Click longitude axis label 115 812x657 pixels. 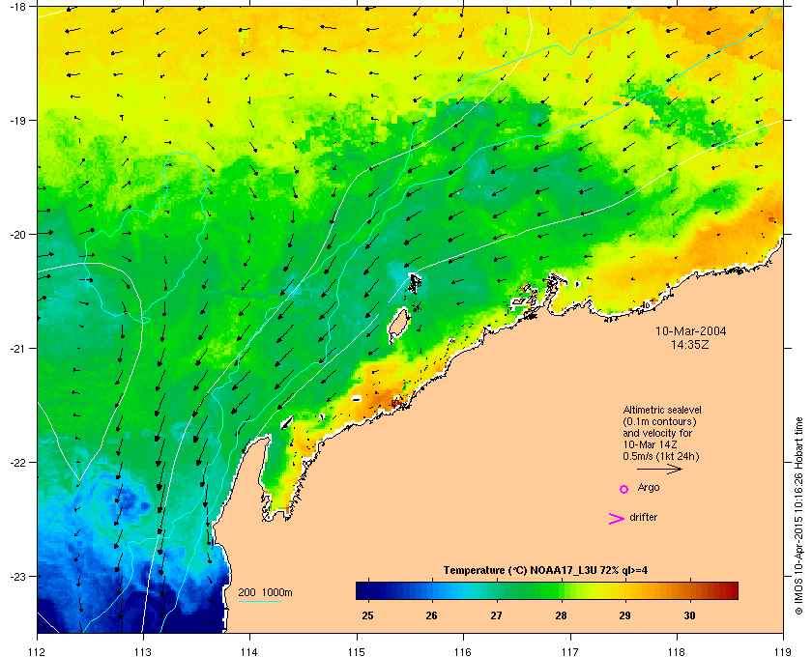pos(357,652)
